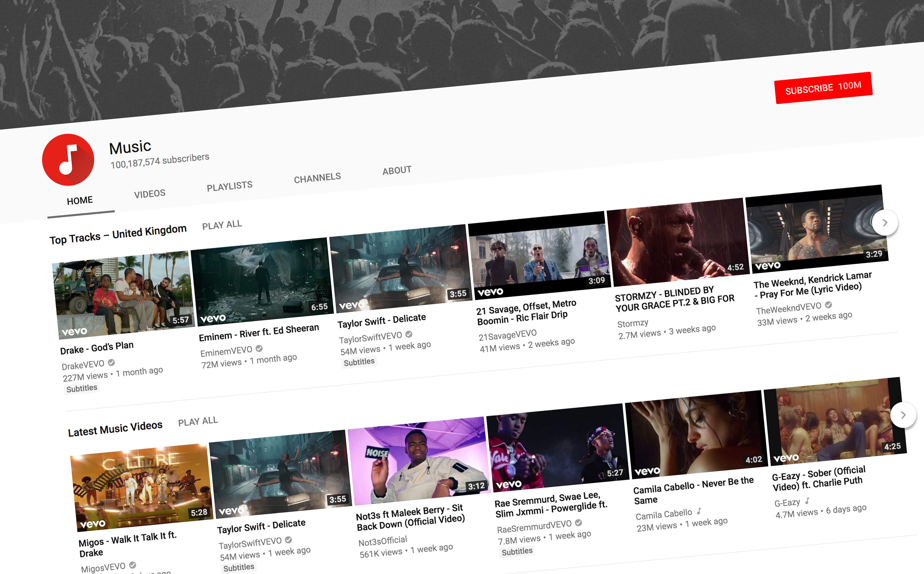Open the Latest Music Videos heading
The height and width of the screenshot is (574, 924).
click(x=115, y=429)
